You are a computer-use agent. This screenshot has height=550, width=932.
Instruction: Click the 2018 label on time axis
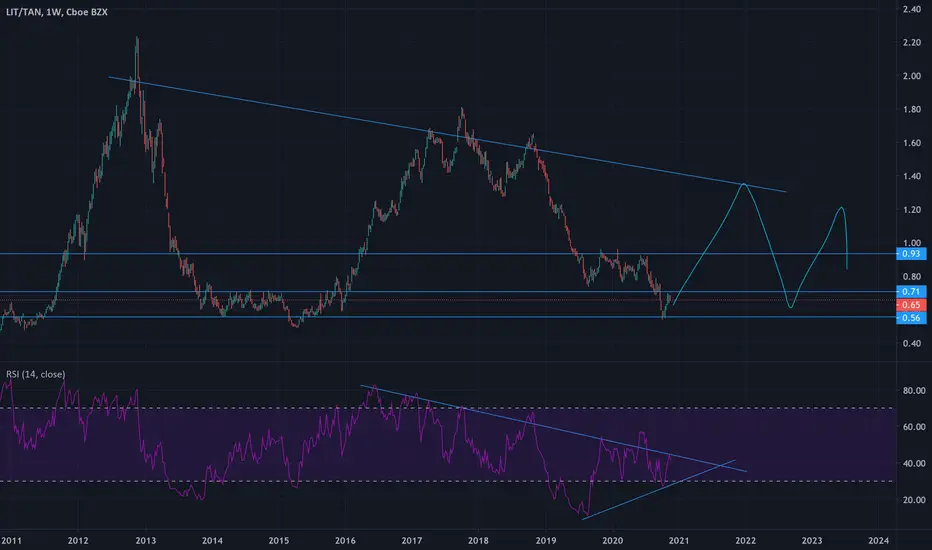tap(478, 540)
